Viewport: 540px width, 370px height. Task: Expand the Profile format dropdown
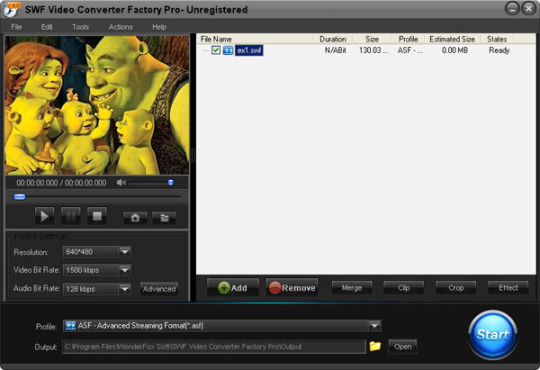[375, 326]
